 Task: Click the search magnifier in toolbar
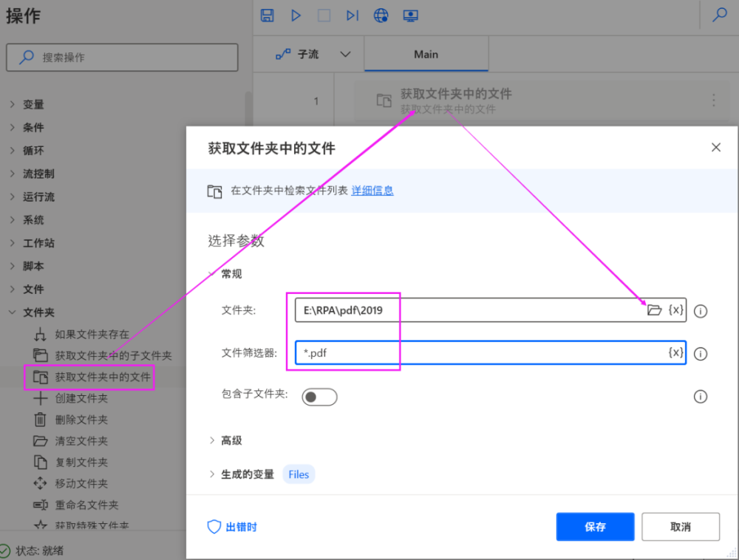720,15
